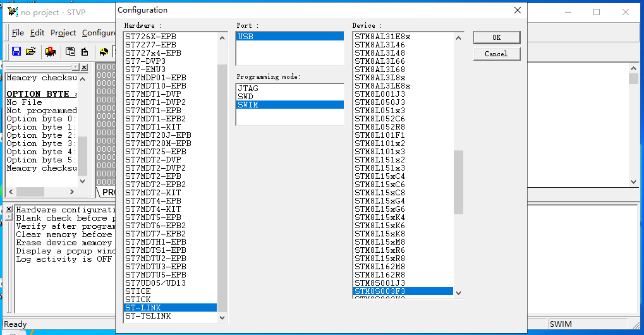
Task: Select STM8AL31E8x device
Action: [x=403, y=37]
